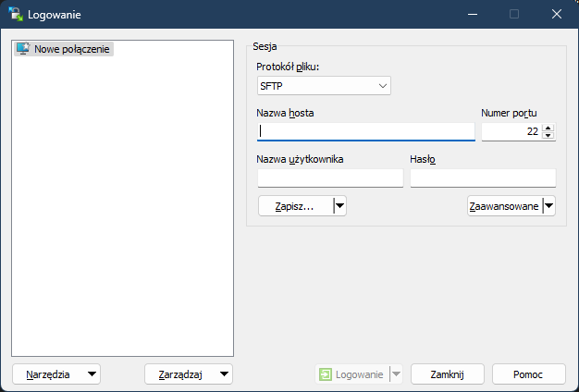Click the WinSCP icon in title bar
This screenshot has width=579, height=392.
(16, 14)
